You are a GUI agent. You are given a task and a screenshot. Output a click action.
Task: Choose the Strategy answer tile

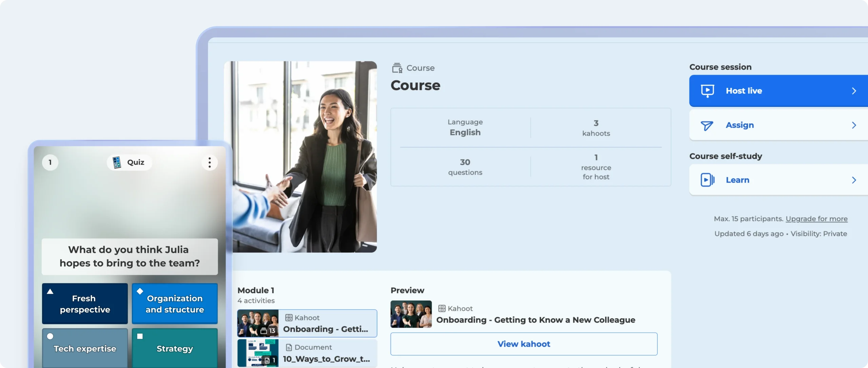click(x=175, y=348)
